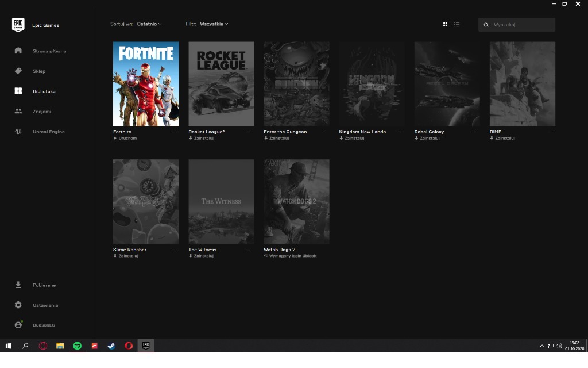Open Slime Rancher three-dot menu
The height and width of the screenshot is (368, 588).
pyautogui.click(x=173, y=250)
